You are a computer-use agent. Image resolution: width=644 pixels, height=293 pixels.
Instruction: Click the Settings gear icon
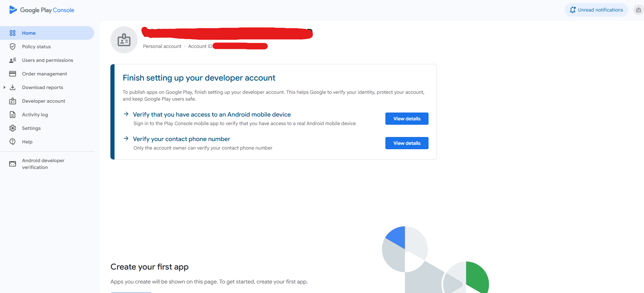tap(13, 128)
